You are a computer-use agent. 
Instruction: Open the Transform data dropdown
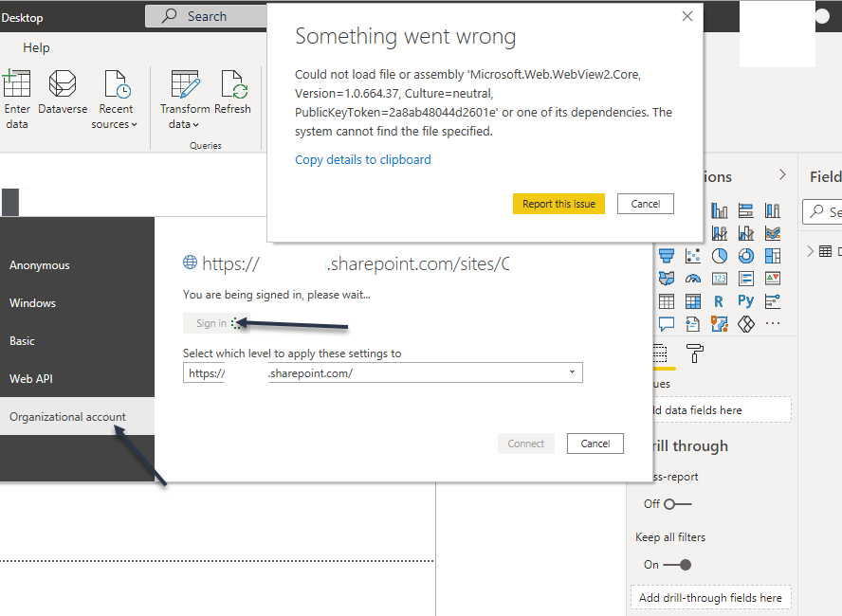coord(185,100)
